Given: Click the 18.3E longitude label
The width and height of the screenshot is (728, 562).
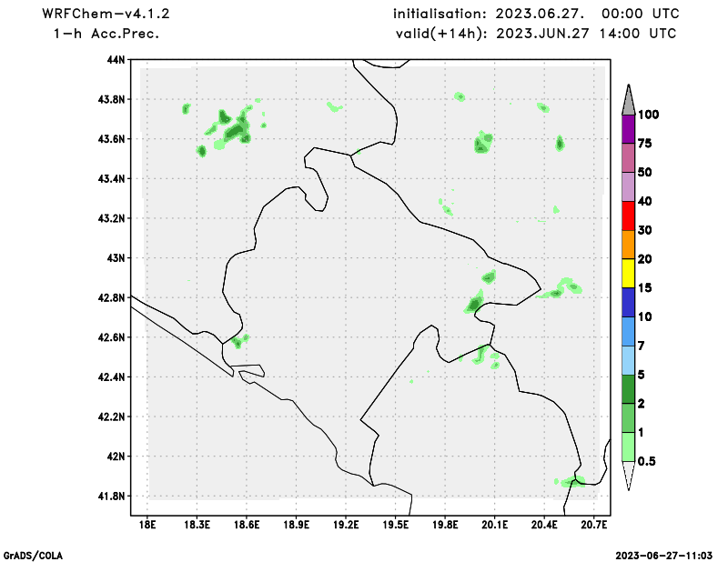Looking at the screenshot, I should [197, 525].
